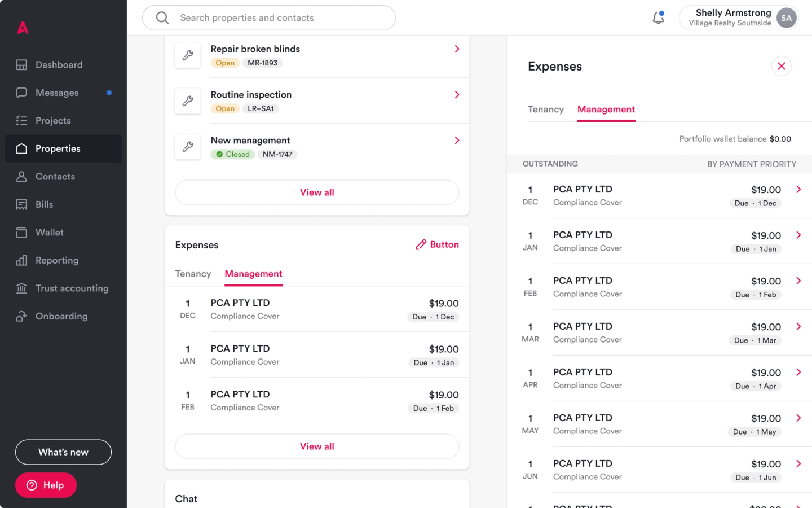
Task: Click the notifications bell icon
Action: (x=658, y=17)
